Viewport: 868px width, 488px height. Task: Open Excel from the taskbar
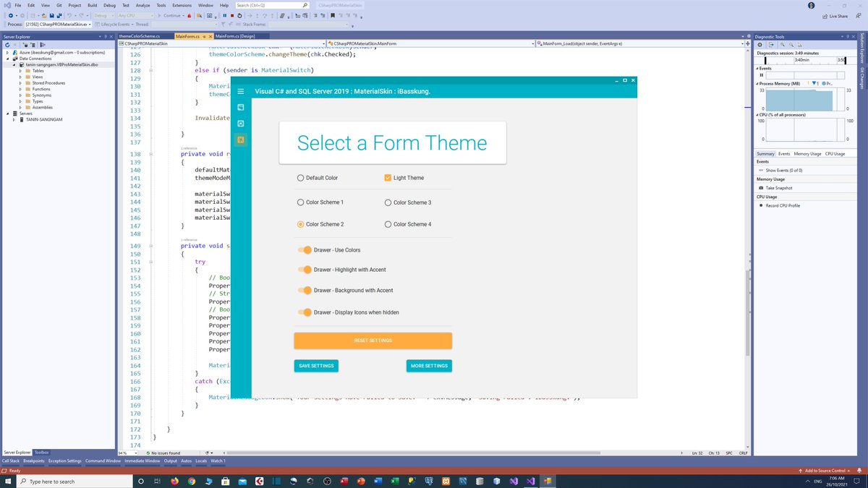coord(395,481)
